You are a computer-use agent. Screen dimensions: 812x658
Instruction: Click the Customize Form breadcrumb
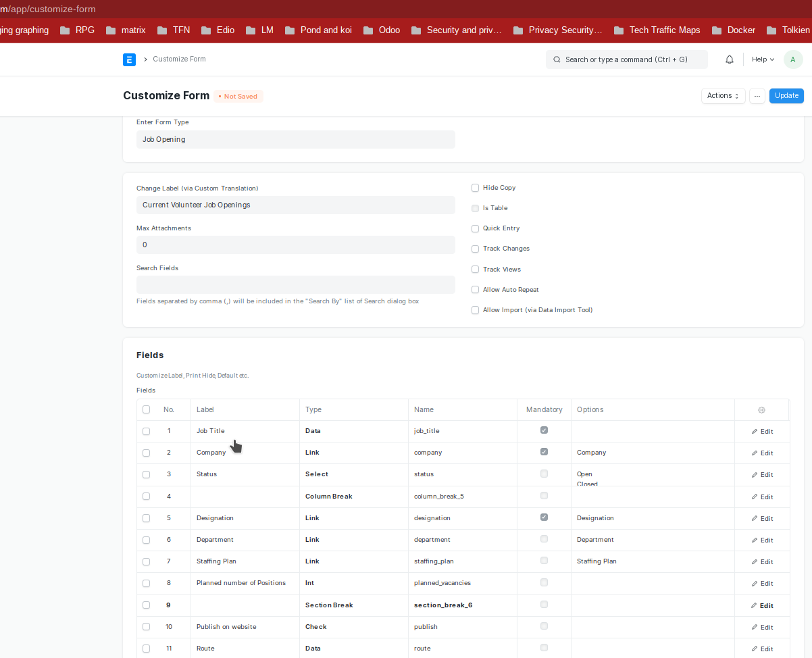[x=179, y=59]
